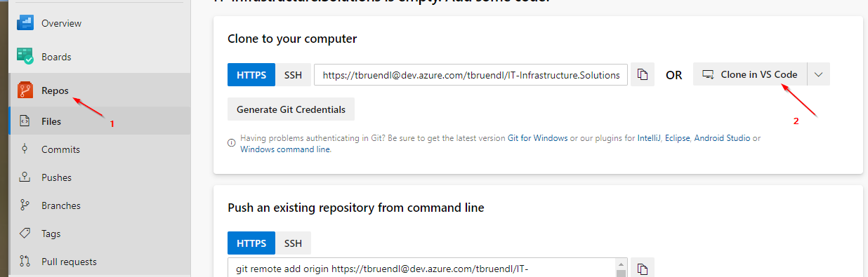
Task: Open the Git for Windows link
Action: (537, 138)
